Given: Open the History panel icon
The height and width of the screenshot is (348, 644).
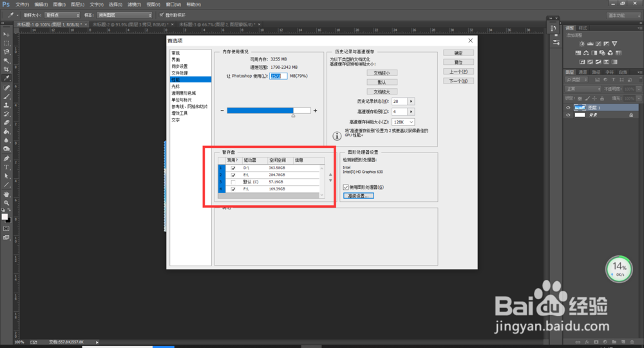Looking at the screenshot, I should [553, 28].
